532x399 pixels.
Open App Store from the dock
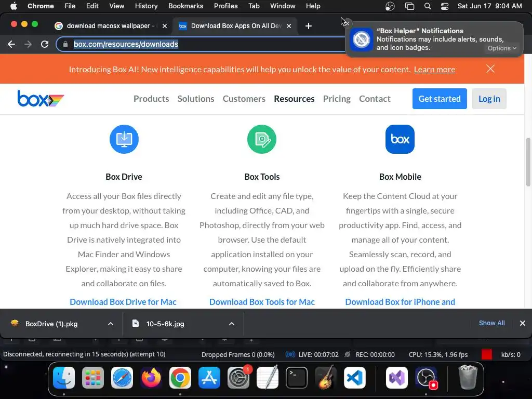[209, 378]
